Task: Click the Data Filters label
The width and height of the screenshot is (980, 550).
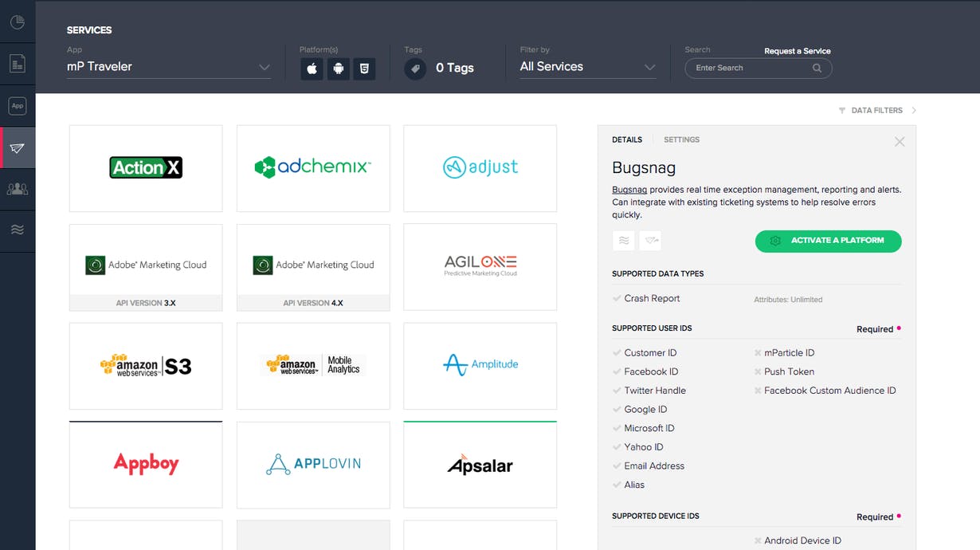Action: [877, 111]
